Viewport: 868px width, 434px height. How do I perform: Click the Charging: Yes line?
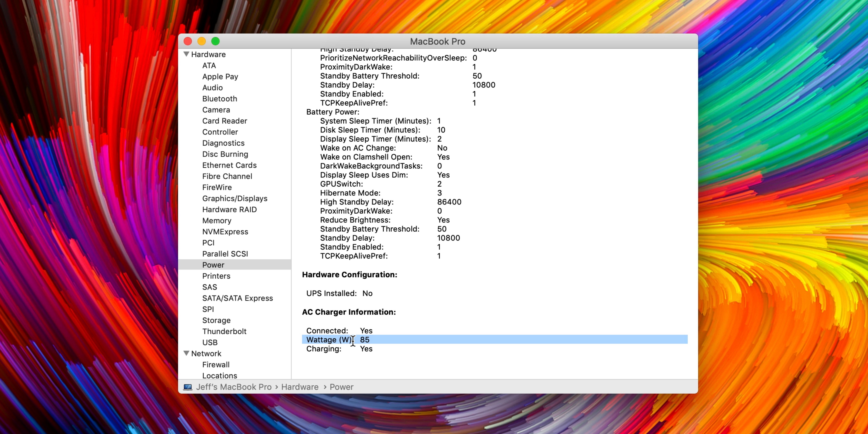coord(339,349)
